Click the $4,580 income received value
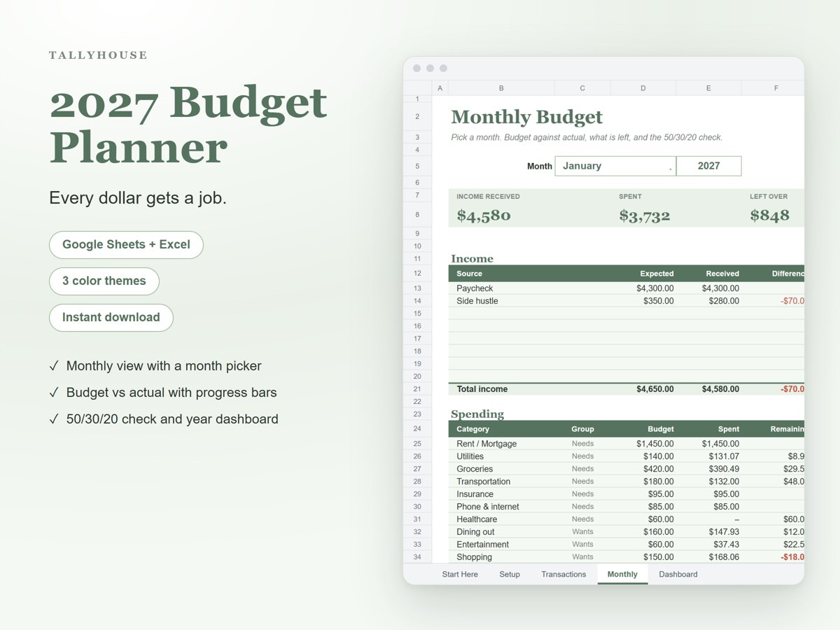The image size is (840, 630). click(x=484, y=216)
